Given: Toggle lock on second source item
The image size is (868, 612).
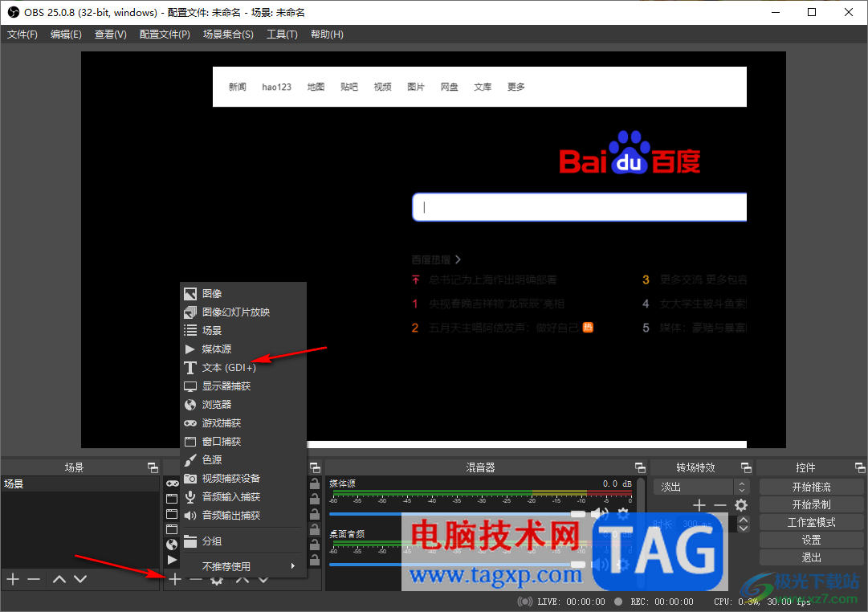Looking at the screenshot, I should (x=315, y=499).
